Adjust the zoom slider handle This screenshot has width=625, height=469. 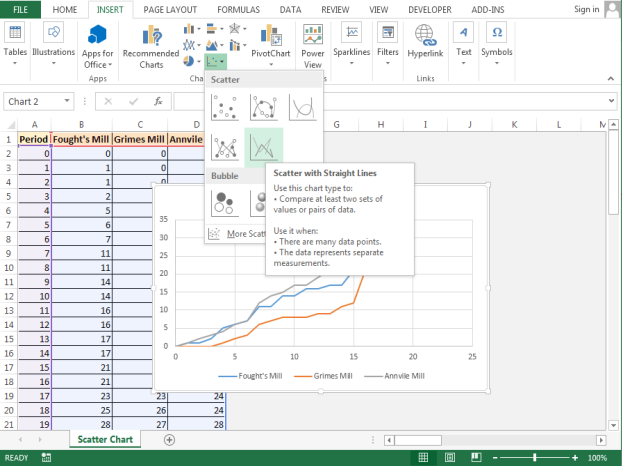[x=535, y=458]
